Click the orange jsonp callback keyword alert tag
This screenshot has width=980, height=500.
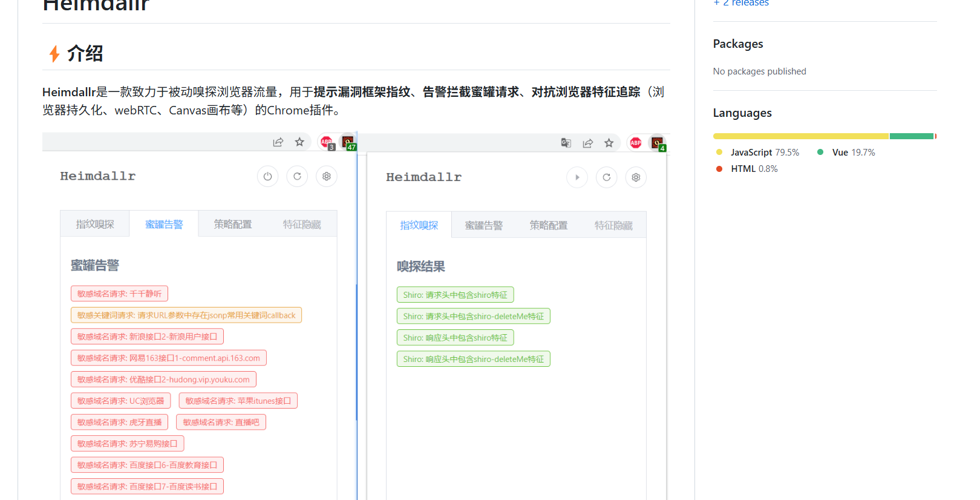(x=186, y=315)
